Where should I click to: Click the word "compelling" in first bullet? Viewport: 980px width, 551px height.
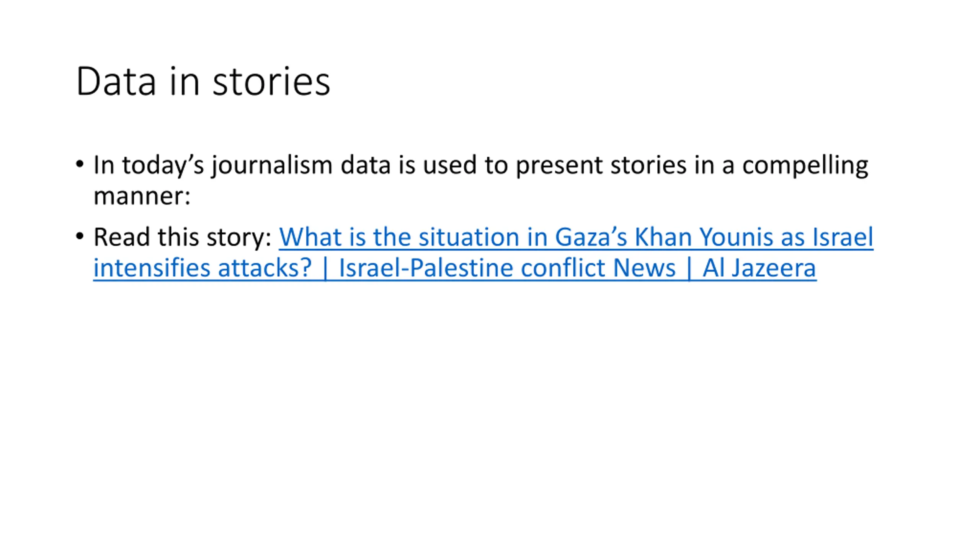tap(805, 166)
